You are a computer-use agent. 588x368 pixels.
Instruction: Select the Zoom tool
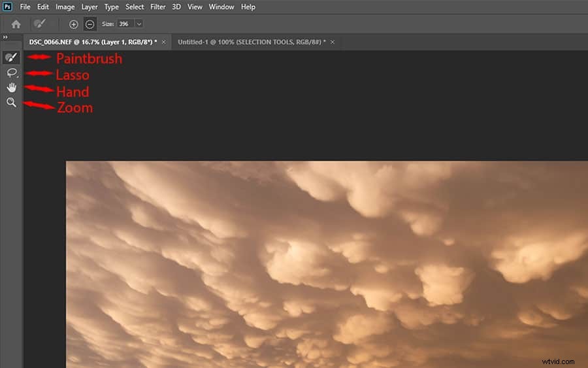click(x=11, y=102)
